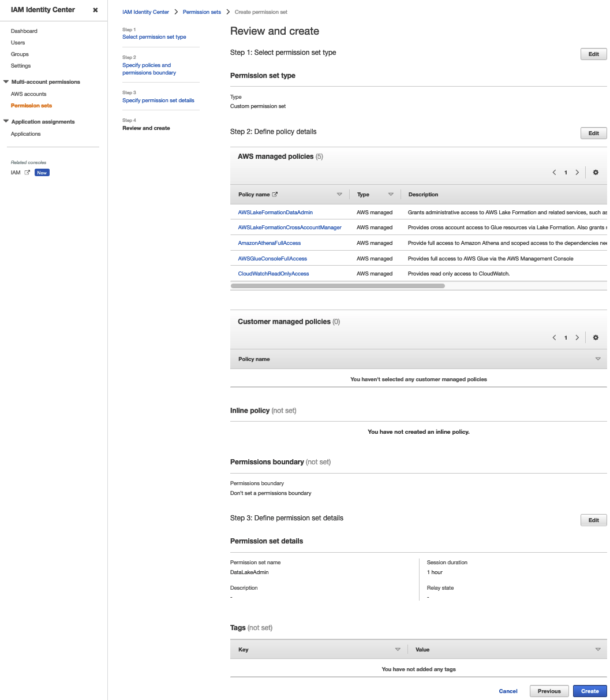Sort tags by Value arrow
610x700 pixels.
(598, 650)
